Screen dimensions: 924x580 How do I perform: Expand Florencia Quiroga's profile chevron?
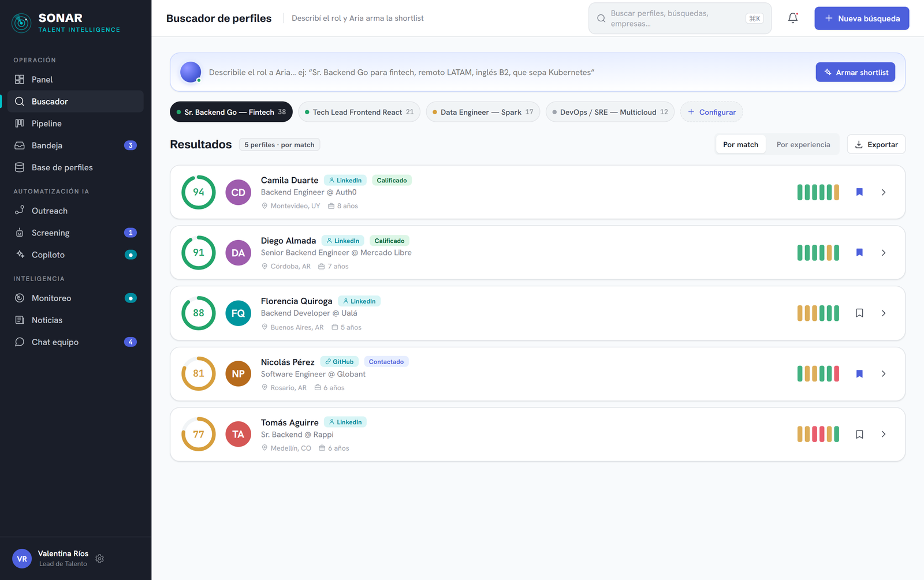pyautogui.click(x=884, y=313)
